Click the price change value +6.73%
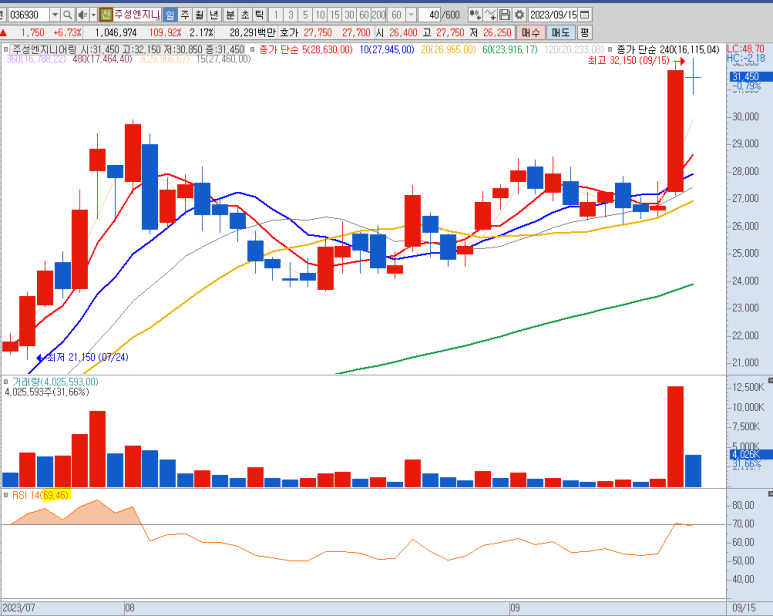This screenshot has height=616, width=773. coord(67,33)
